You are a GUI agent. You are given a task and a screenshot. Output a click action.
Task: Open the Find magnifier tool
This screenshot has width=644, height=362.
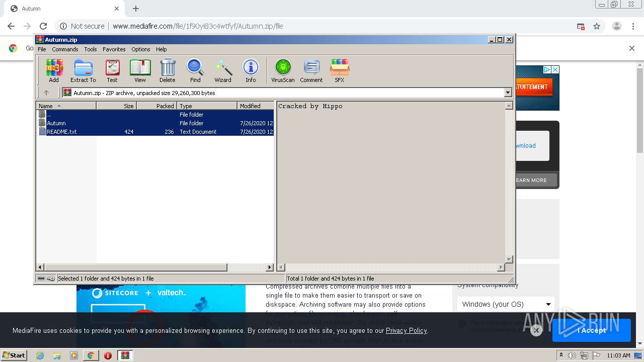[195, 70]
